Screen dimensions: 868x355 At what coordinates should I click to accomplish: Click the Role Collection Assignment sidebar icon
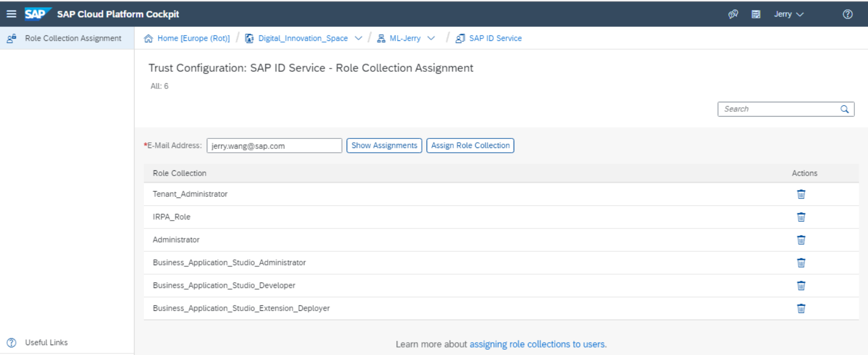tap(11, 39)
